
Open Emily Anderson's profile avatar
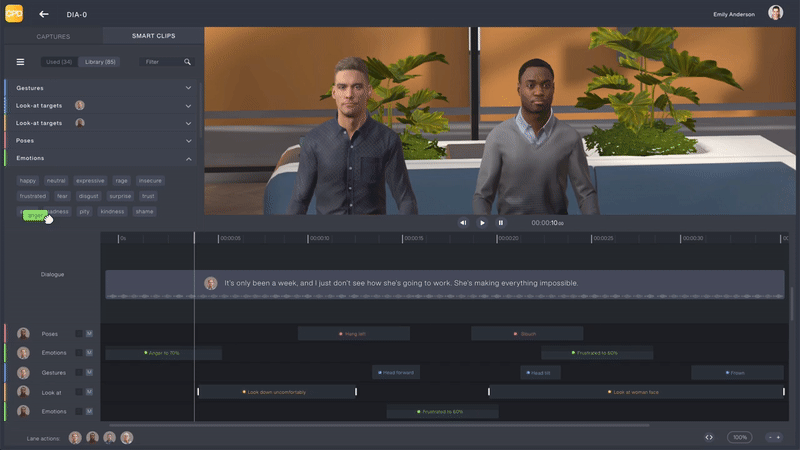click(776, 13)
